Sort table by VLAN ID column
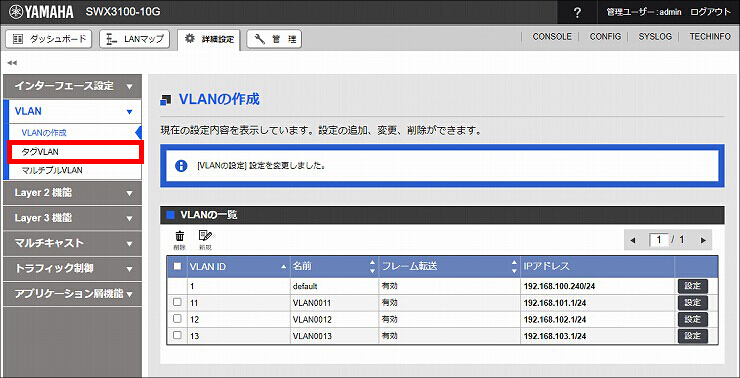This screenshot has width=740, height=378. coord(238,267)
